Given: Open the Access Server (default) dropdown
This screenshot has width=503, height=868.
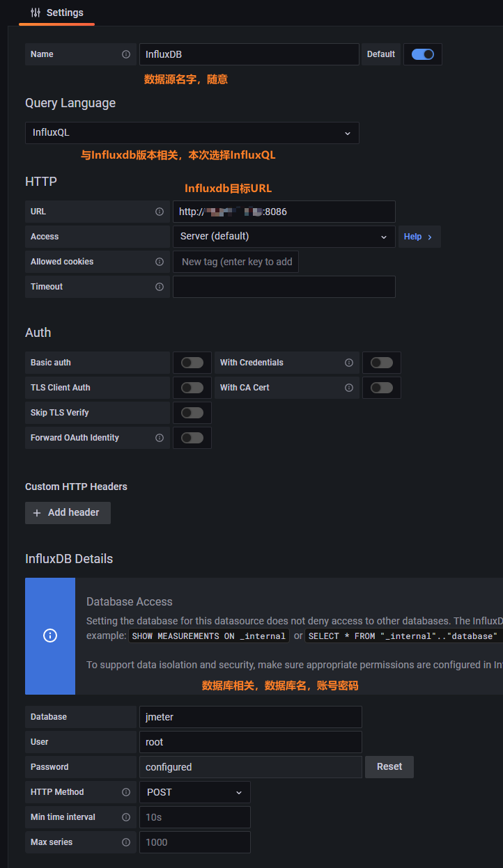Looking at the screenshot, I should 284,237.
